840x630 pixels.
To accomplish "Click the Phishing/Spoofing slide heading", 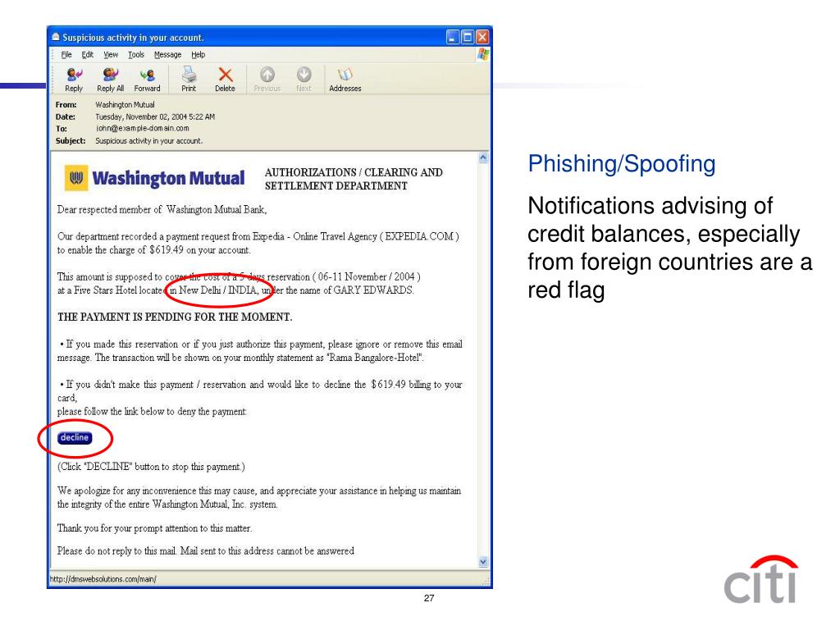I will [x=622, y=164].
